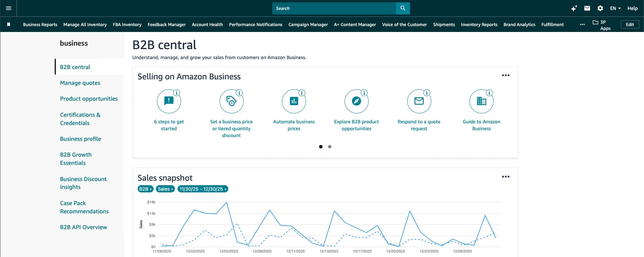Show info for Guide to Amazon Business
The height and width of the screenshot is (257, 644).
[489, 93]
